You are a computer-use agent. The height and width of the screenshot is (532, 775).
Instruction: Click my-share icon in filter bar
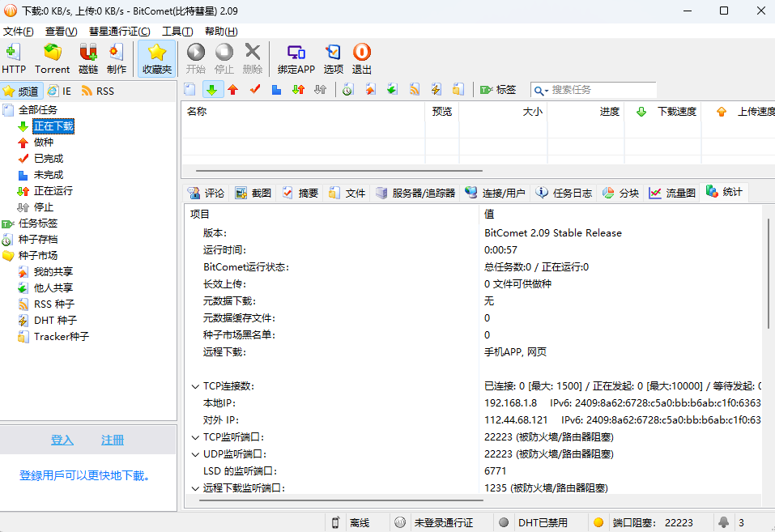370,90
